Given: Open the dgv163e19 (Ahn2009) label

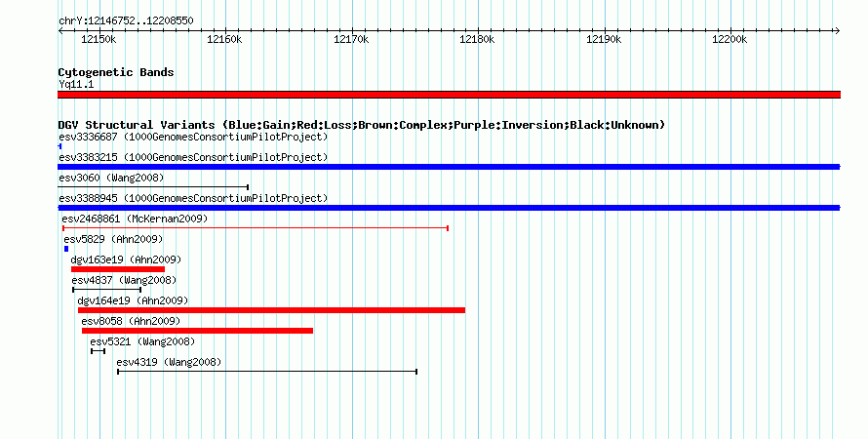Looking at the screenshot, I should [126, 259].
